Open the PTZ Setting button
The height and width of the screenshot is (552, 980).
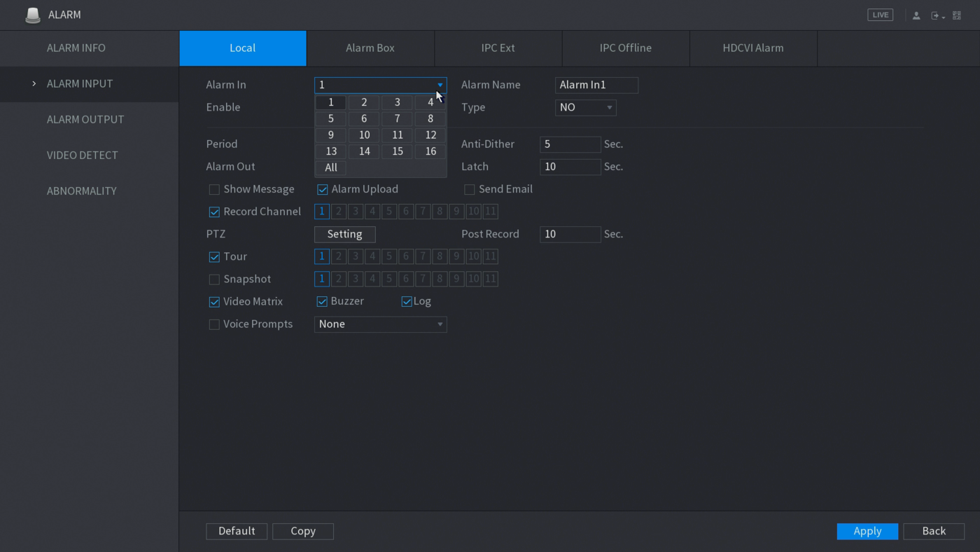[344, 234]
